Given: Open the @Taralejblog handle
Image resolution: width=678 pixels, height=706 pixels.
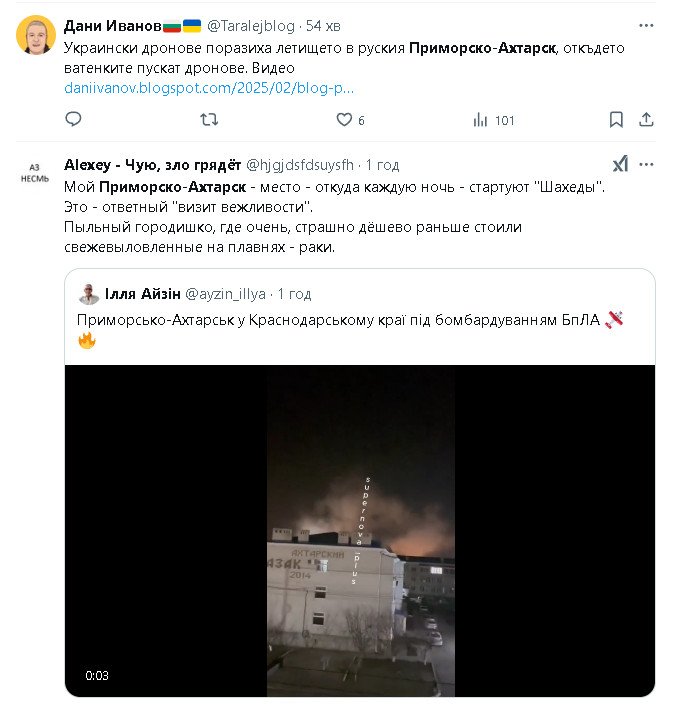Looking at the screenshot, I should pos(252,26).
